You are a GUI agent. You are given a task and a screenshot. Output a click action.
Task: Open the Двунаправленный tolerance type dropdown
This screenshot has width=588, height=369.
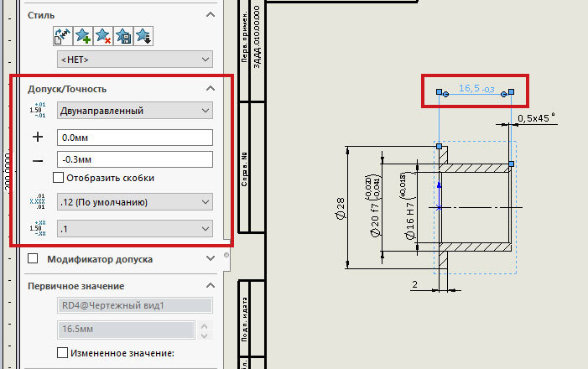pos(135,111)
